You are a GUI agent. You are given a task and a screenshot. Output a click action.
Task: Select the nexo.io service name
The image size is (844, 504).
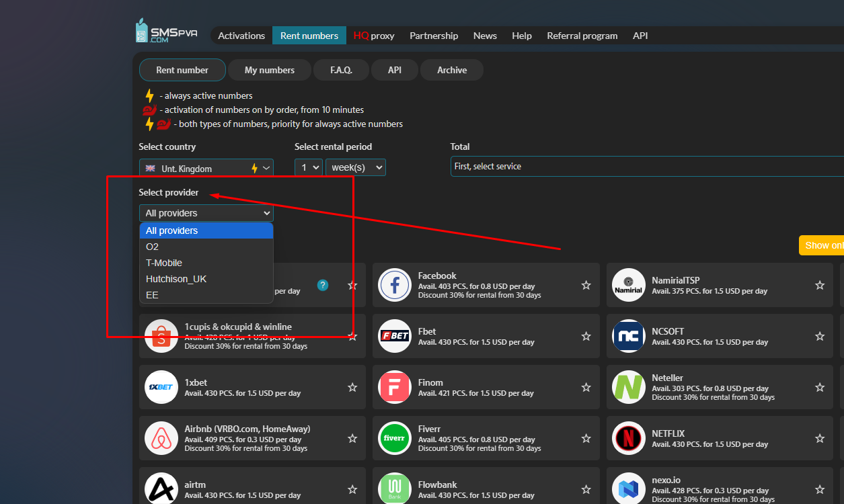[666, 480]
